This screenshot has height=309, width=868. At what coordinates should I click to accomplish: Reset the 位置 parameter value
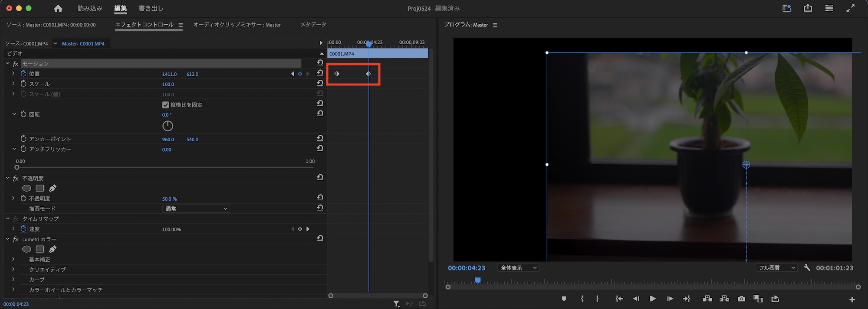(320, 73)
